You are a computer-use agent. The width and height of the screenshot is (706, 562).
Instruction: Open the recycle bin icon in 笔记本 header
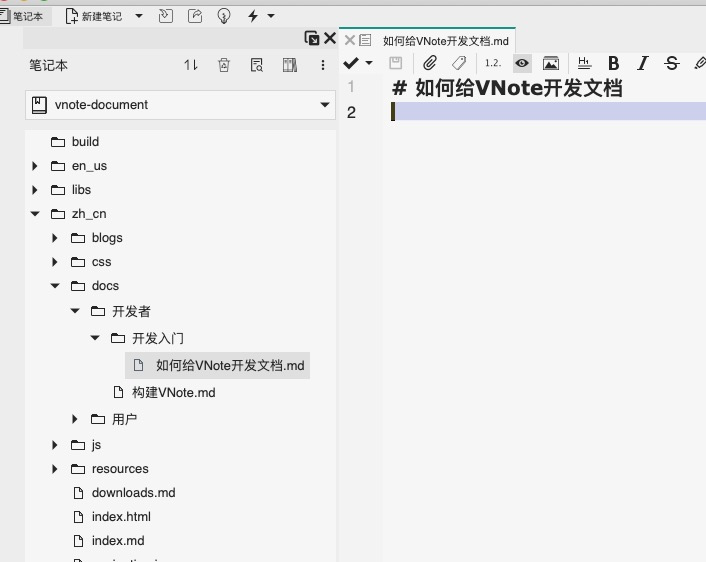click(224, 65)
